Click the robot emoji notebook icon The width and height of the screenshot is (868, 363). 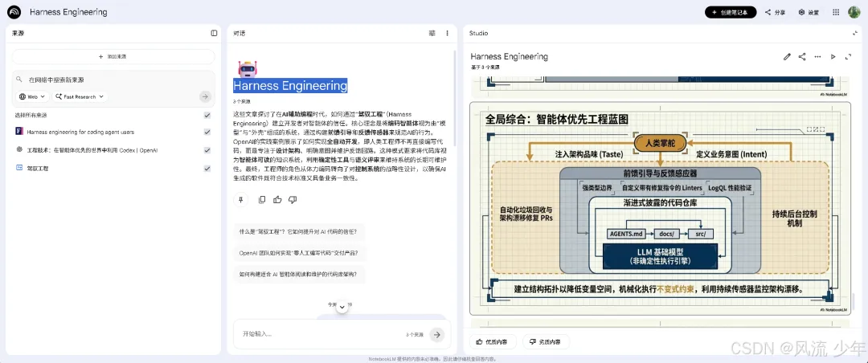[247, 68]
